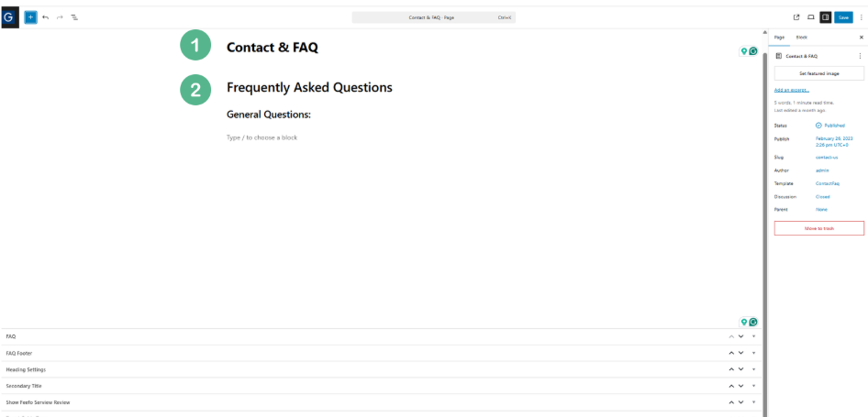Click the laptop device preview icon
The height and width of the screenshot is (417, 868).
coord(810,17)
